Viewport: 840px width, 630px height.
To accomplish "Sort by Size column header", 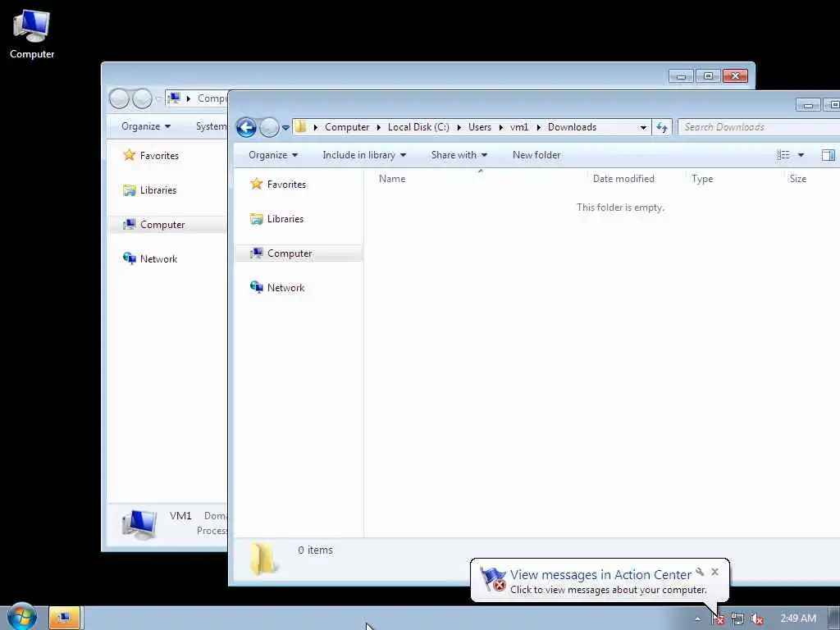I will point(797,179).
